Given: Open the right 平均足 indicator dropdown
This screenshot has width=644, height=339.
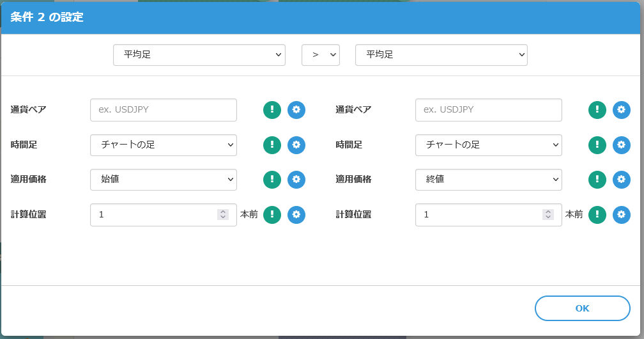Looking at the screenshot, I should click(x=441, y=55).
